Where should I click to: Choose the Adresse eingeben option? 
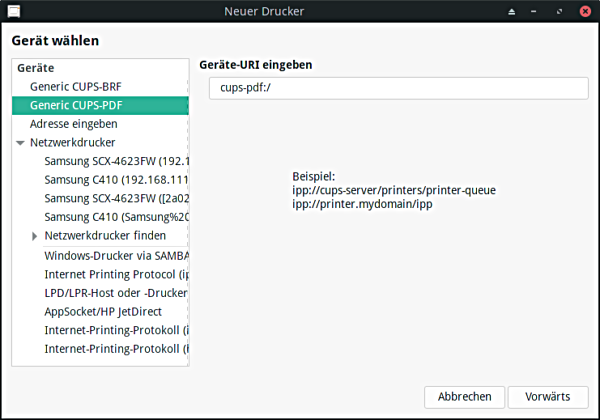(73, 124)
